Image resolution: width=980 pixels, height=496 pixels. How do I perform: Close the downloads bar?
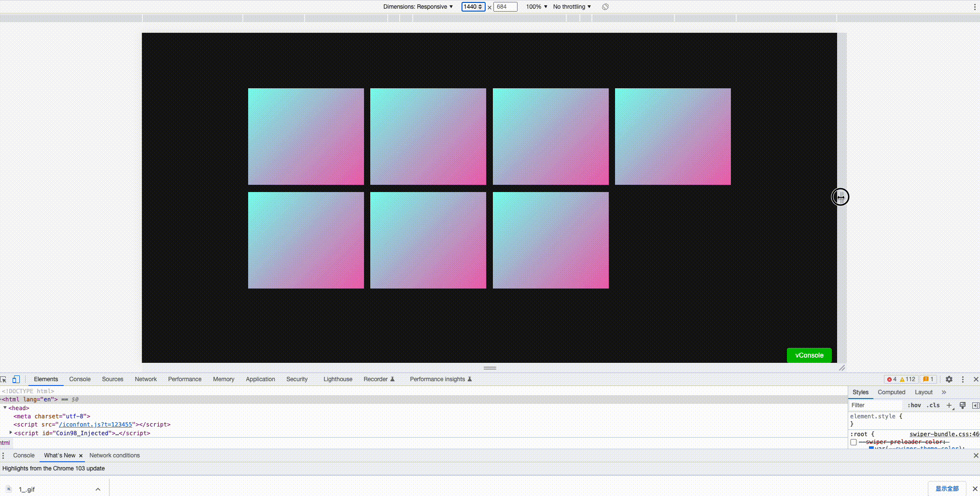coord(975,489)
